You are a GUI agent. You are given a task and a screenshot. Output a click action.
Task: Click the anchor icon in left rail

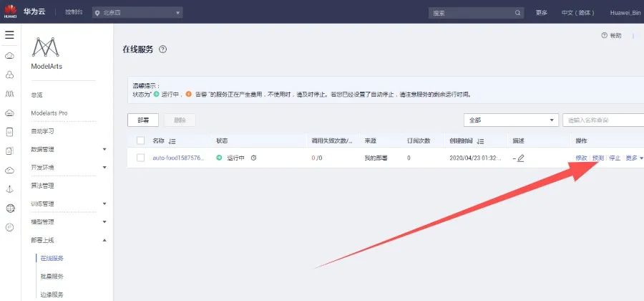(10, 189)
